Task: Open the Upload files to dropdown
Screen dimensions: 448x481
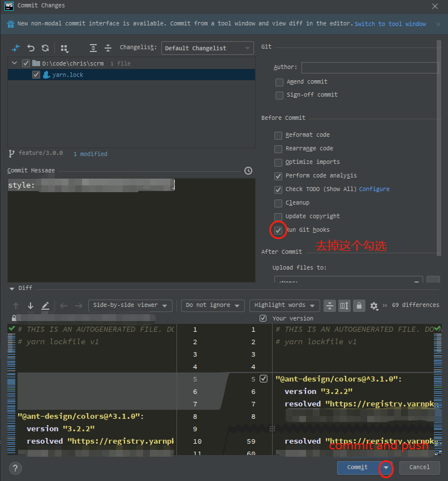Action: [348, 279]
